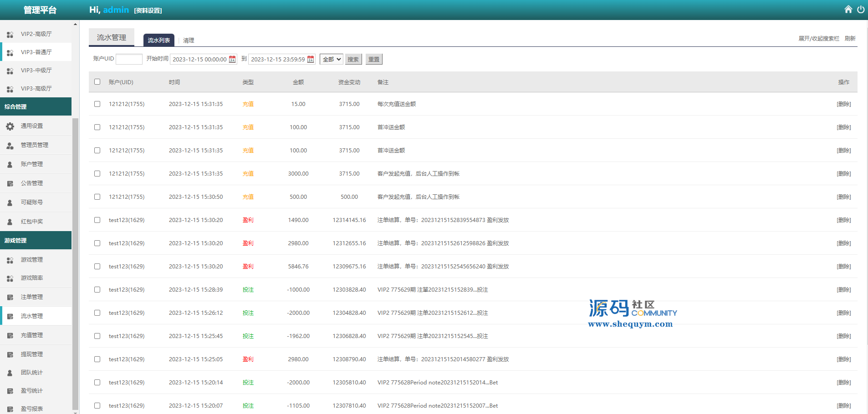Click the 盈亏统计 sidebar icon
This screenshot has height=414, width=868.
click(10, 391)
